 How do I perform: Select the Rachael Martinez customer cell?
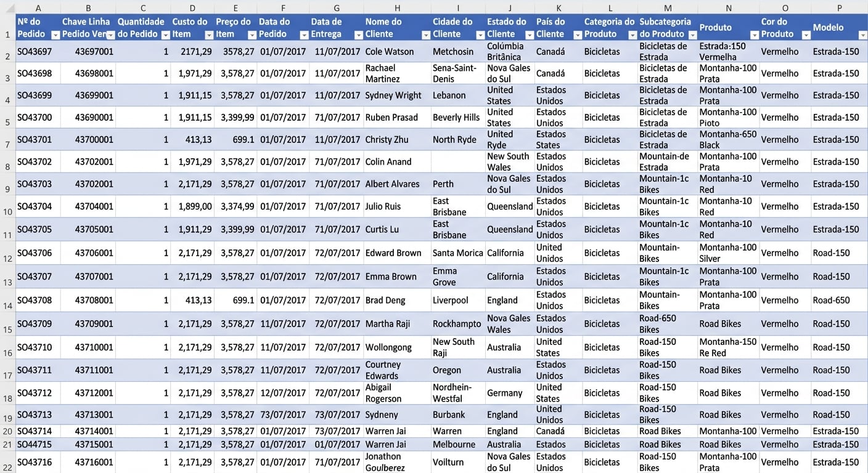click(x=397, y=73)
